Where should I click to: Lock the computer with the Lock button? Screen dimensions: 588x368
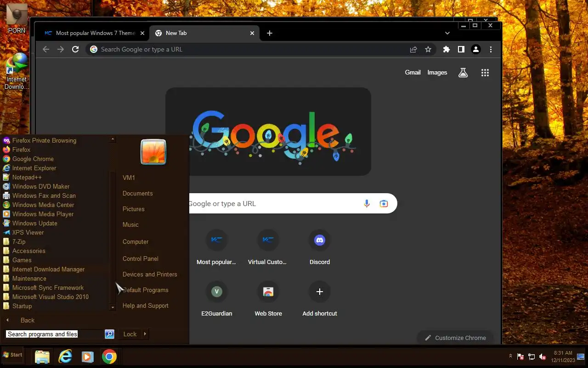click(x=130, y=334)
